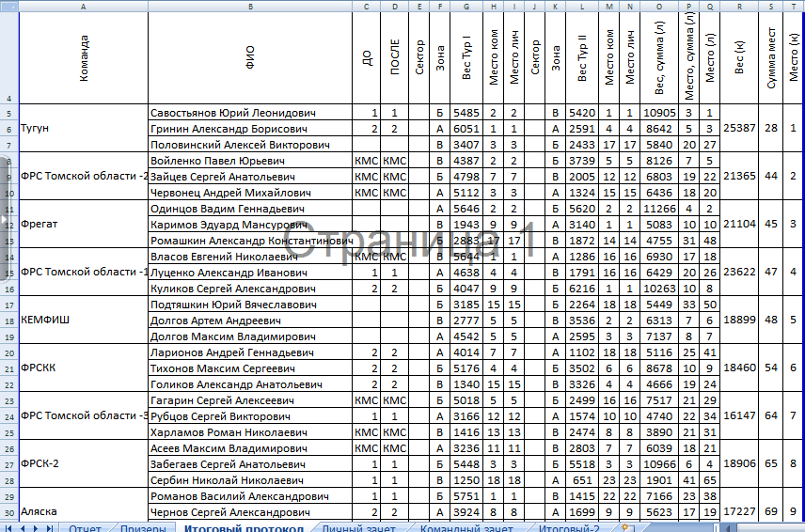Viewport: 805px width, 532px height.
Task: Click the column L header
Action: 582,7
